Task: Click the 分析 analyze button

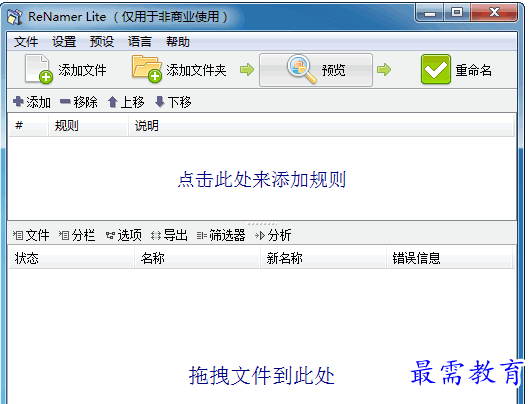Action: [x=273, y=235]
